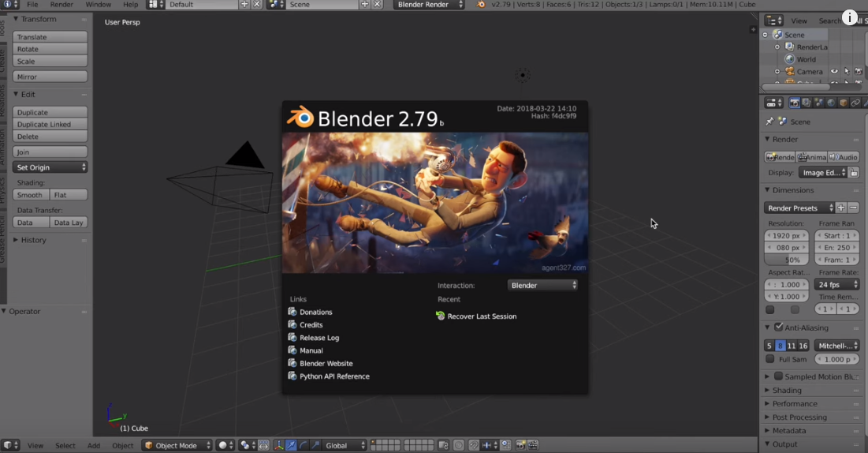Select the Render properties camera tab
Image resolution: width=868 pixels, height=453 pixels.
coord(795,103)
